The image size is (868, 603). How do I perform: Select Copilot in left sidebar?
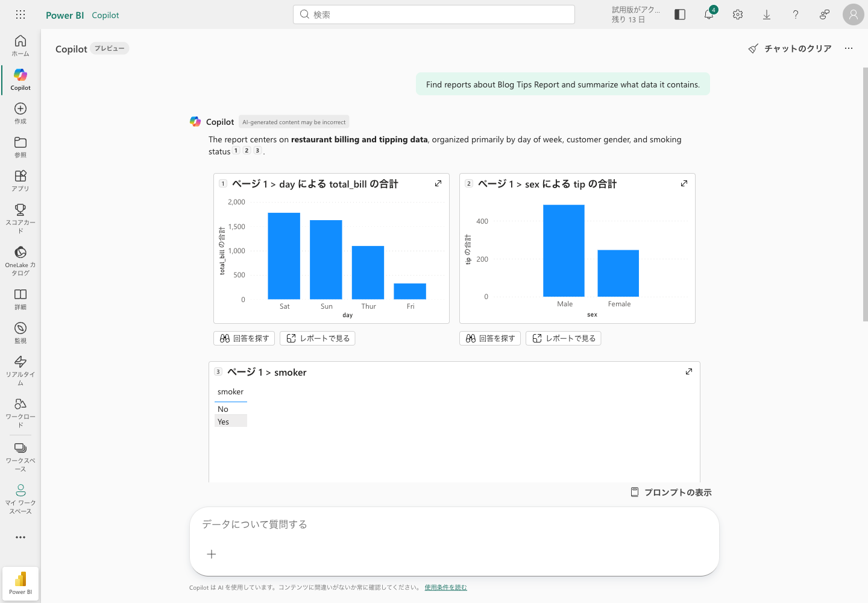click(x=20, y=80)
